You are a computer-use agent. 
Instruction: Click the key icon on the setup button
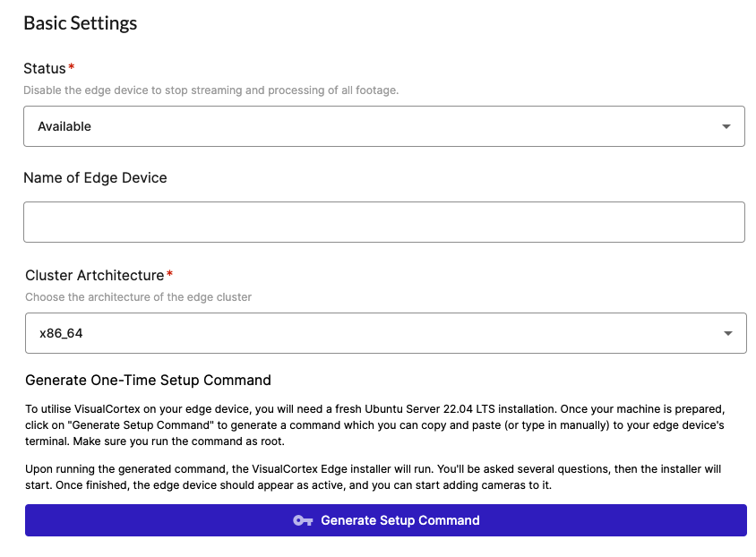(x=303, y=520)
